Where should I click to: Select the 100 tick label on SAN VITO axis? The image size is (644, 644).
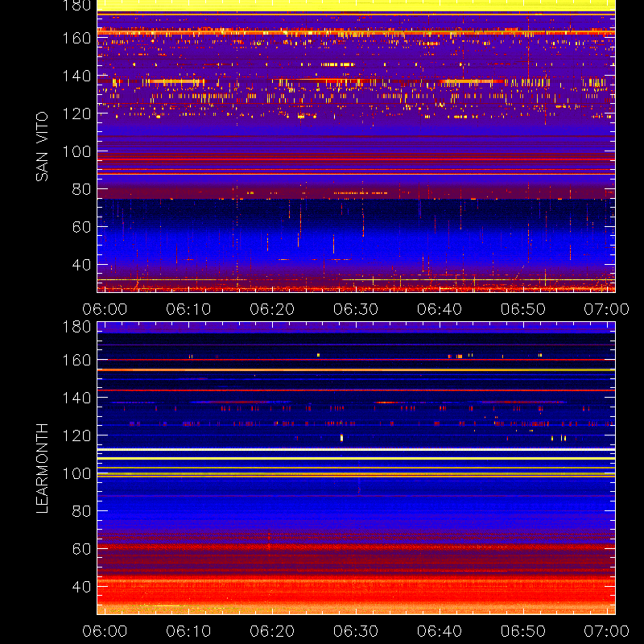tap(76, 151)
